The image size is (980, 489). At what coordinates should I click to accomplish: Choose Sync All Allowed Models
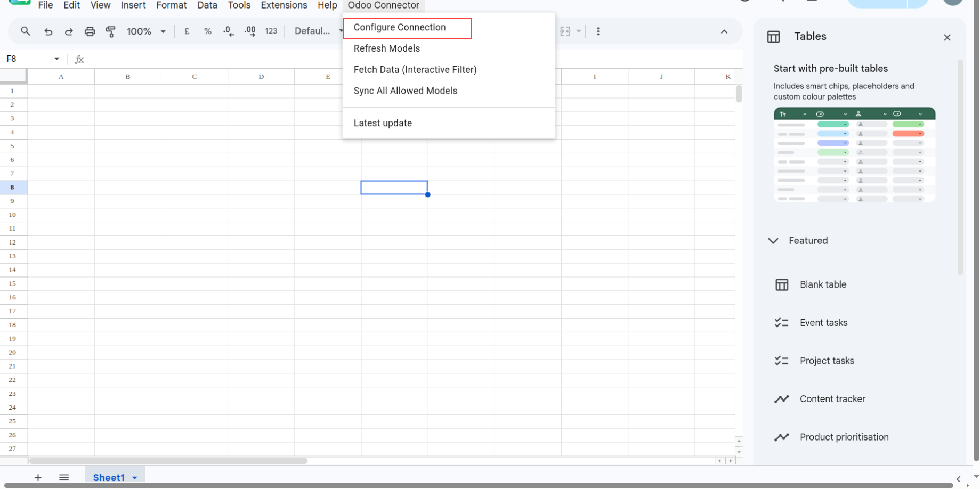coord(449,91)
